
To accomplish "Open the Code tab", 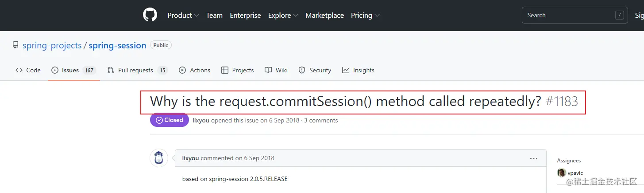I will pos(28,70).
